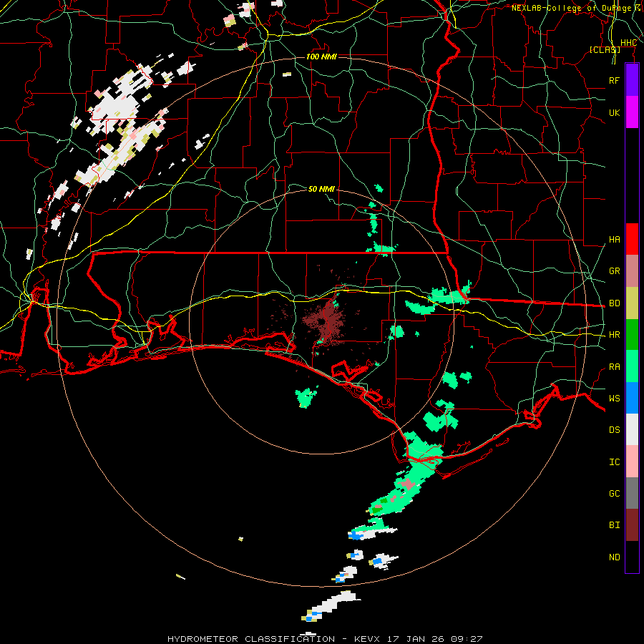Click the HA red legend swatch
Viewport: 644px width, 644px height.
click(632, 239)
